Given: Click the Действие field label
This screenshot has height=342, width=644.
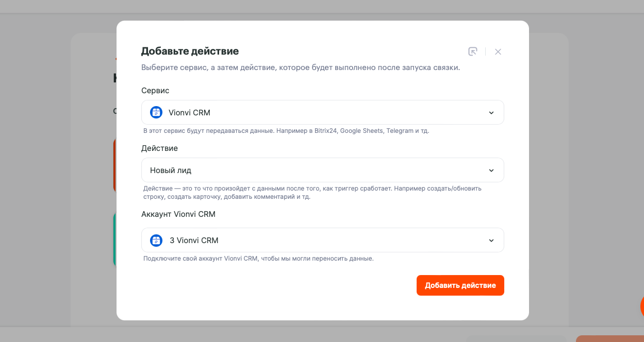Looking at the screenshot, I should click(159, 148).
